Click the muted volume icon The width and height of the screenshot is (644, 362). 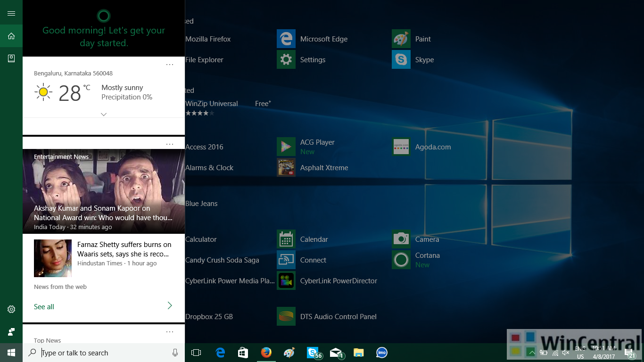pyautogui.click(x=566, y=353)
